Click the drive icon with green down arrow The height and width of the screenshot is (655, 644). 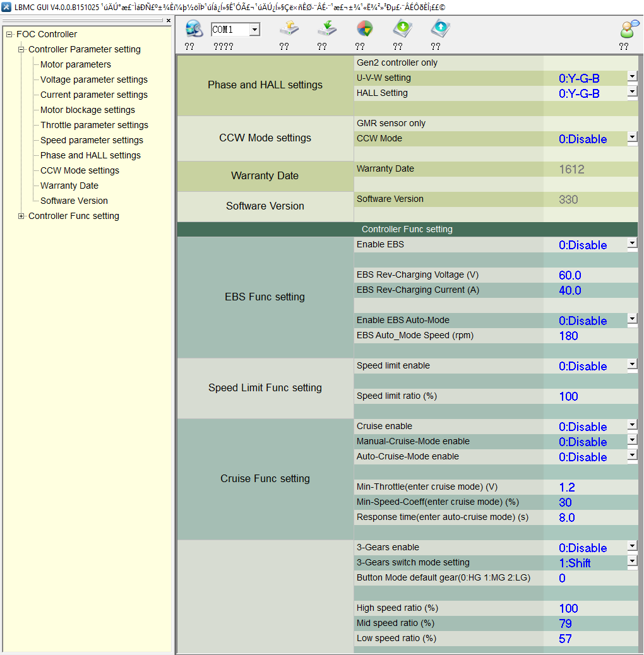(326, 29)
